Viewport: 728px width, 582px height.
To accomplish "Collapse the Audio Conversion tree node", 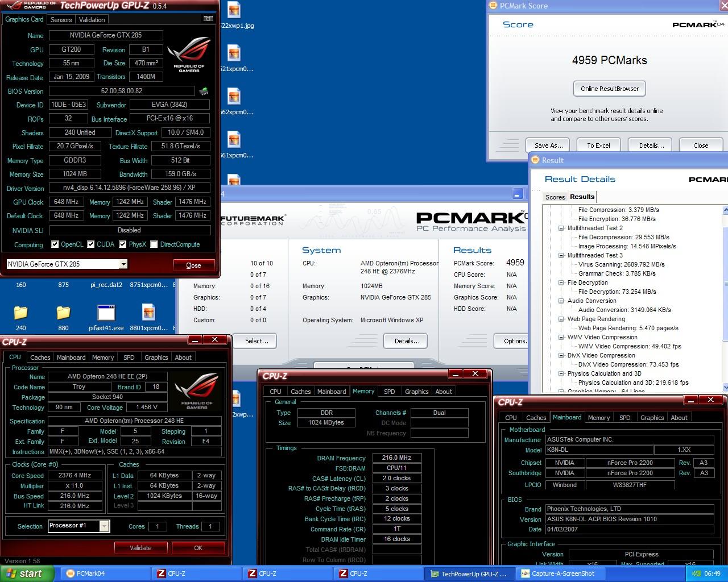I will [561, 301].
